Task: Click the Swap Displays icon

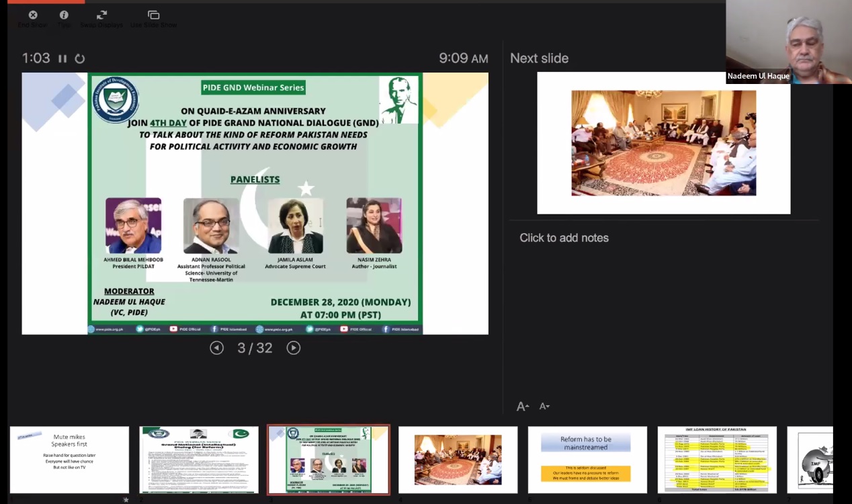Action: coord(101,15)
